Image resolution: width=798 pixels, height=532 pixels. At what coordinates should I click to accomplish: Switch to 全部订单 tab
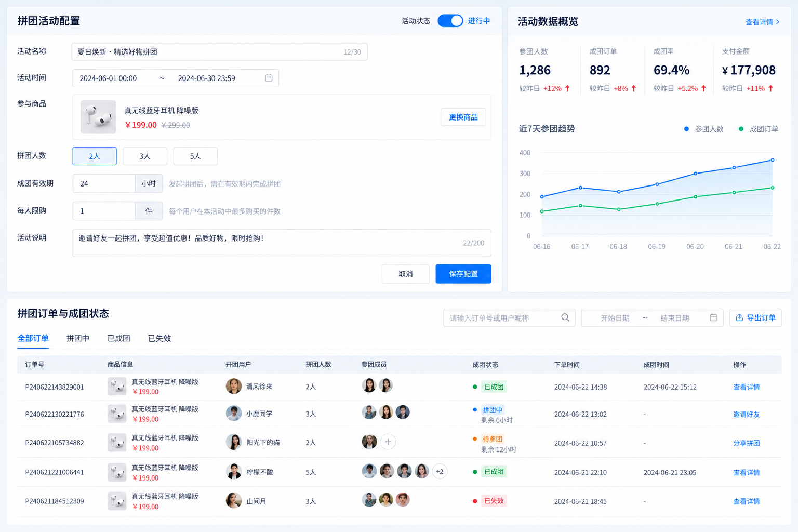coord(33,338)
